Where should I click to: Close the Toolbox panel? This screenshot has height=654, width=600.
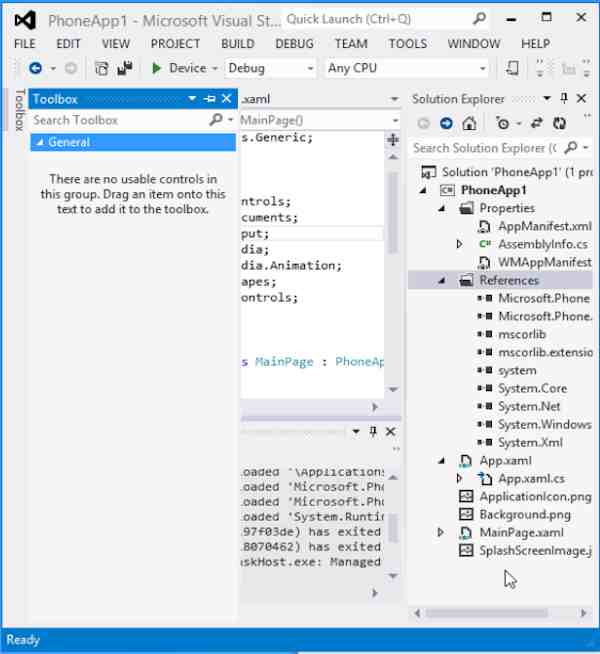pyautogui.click(x=226, y=98)
